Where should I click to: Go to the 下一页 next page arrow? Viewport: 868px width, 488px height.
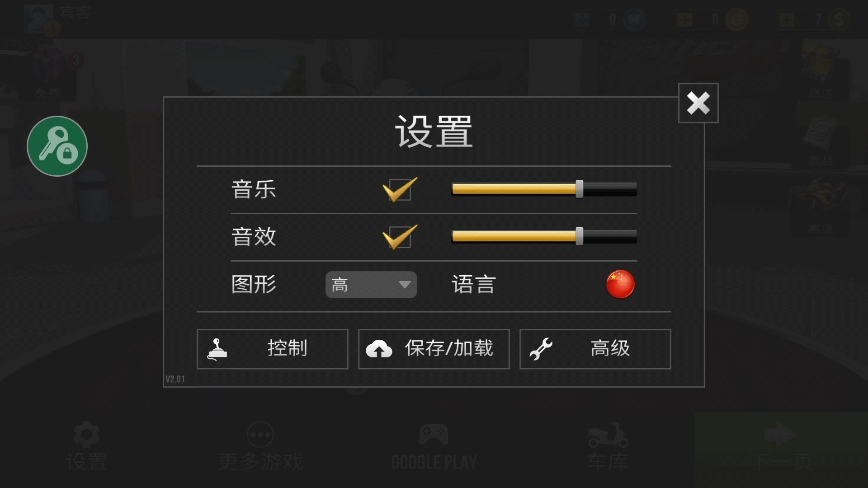point(781,446)
